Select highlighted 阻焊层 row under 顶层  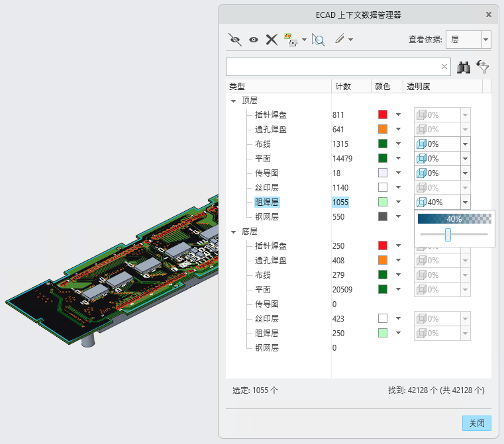click(x=267, y=202)
